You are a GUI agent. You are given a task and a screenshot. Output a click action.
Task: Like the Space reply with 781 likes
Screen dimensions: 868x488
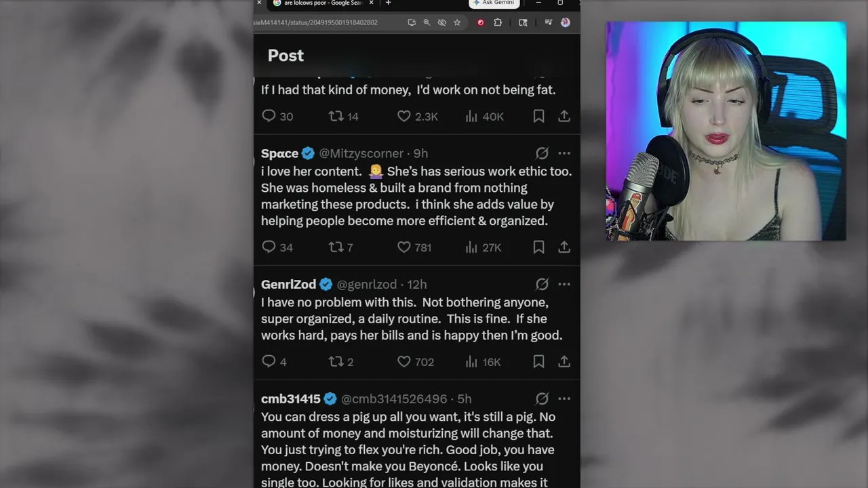pyautogui.click(x=414, y=247)
